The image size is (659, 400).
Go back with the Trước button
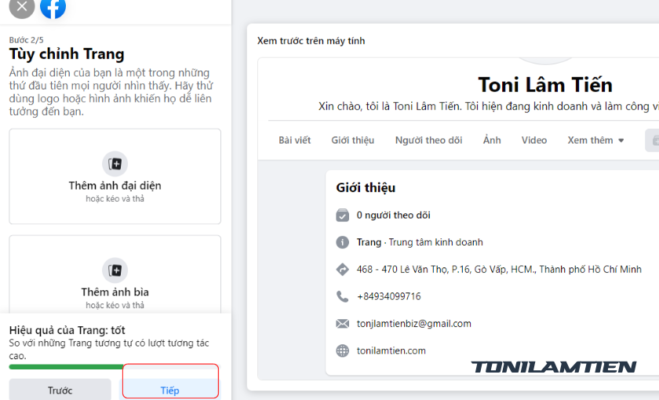tap(60, 389)
